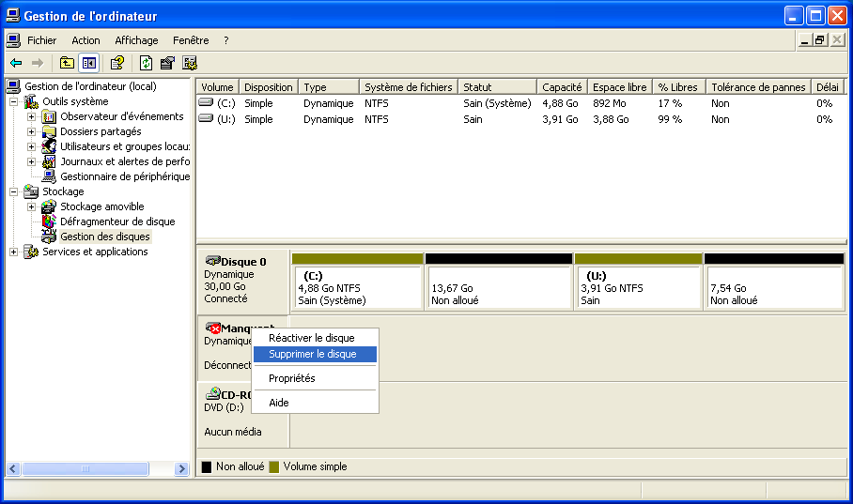Click the Back arrow in the toolbar

click(16, 63)
